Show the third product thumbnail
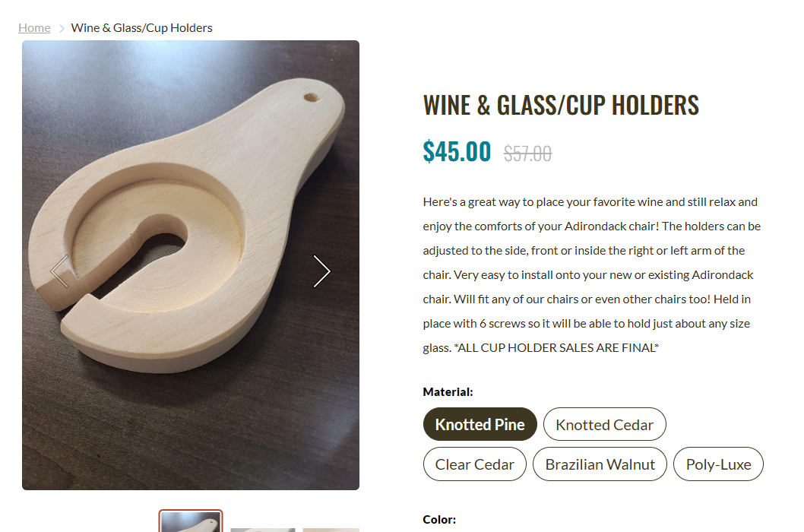The height and width of the screenshot is (532, 804). point(331,529)
